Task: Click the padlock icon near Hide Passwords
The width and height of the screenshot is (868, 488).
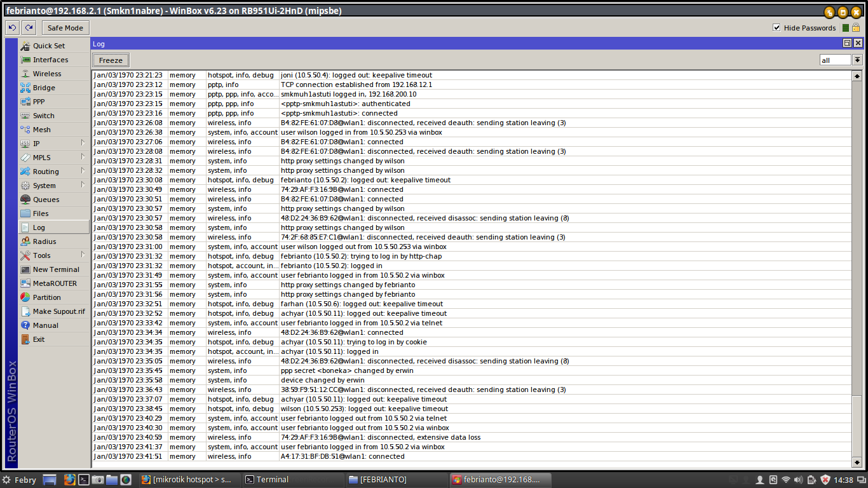Action: pos(856,28)
